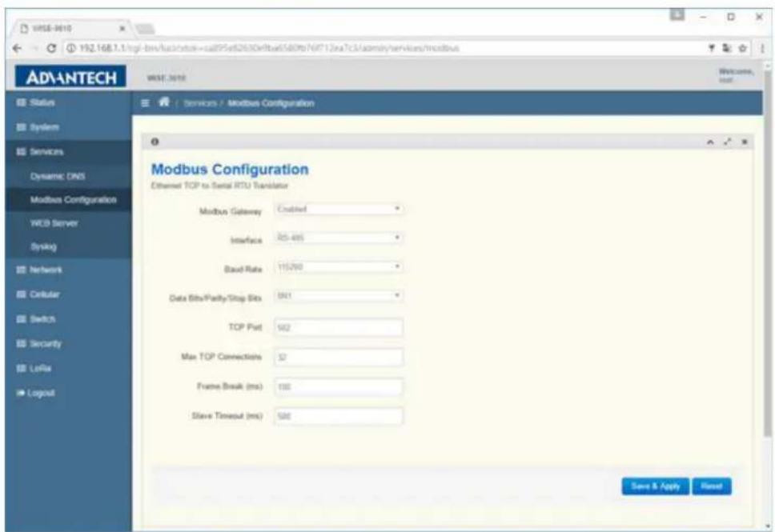Click the browser back arrow
This screenshot has width=775, height=532.
coord(18,49)
